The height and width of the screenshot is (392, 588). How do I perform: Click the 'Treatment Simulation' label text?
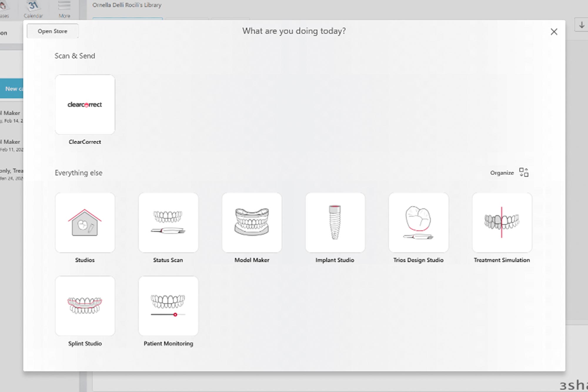(502, 260)
